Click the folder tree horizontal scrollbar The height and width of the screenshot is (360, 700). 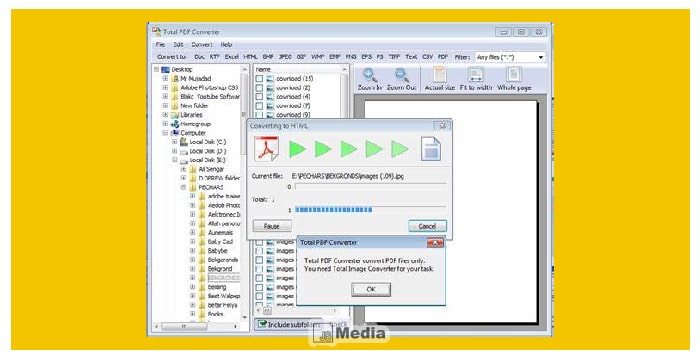(196, 327)
